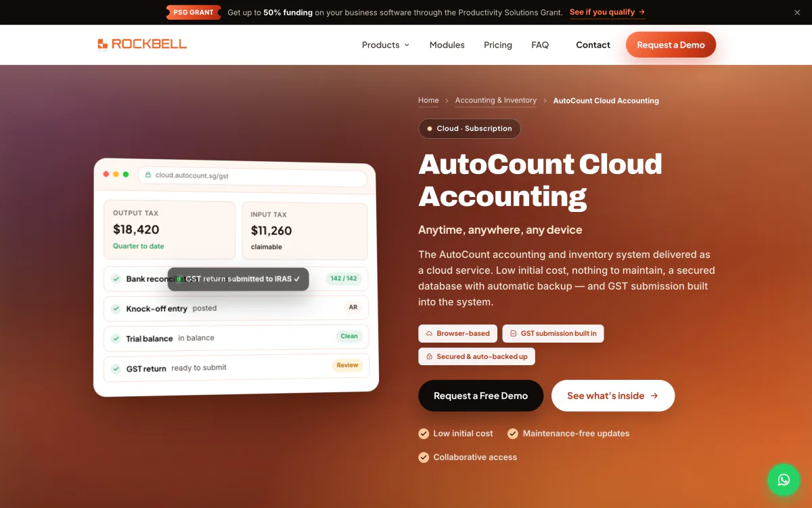Open the Modules menu item
Viewport: 812px width, 508px height.
(x=447, y=45)
